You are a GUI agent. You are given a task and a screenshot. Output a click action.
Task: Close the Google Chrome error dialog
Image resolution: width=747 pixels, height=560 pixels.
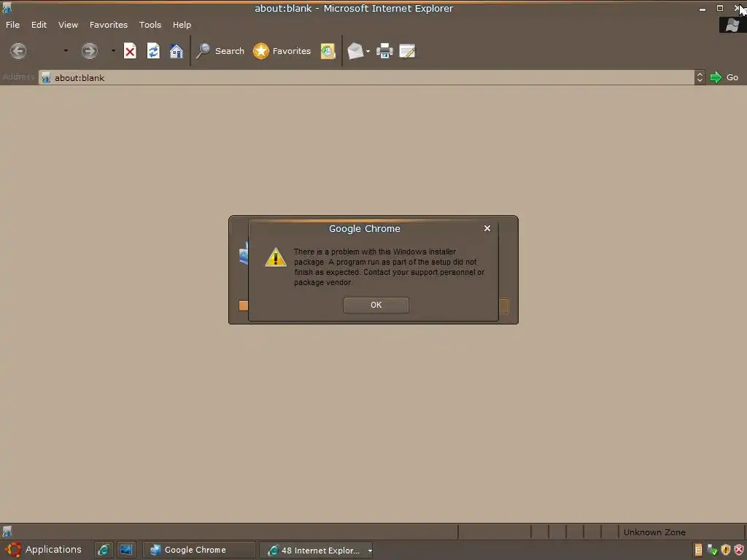(487, 228)
